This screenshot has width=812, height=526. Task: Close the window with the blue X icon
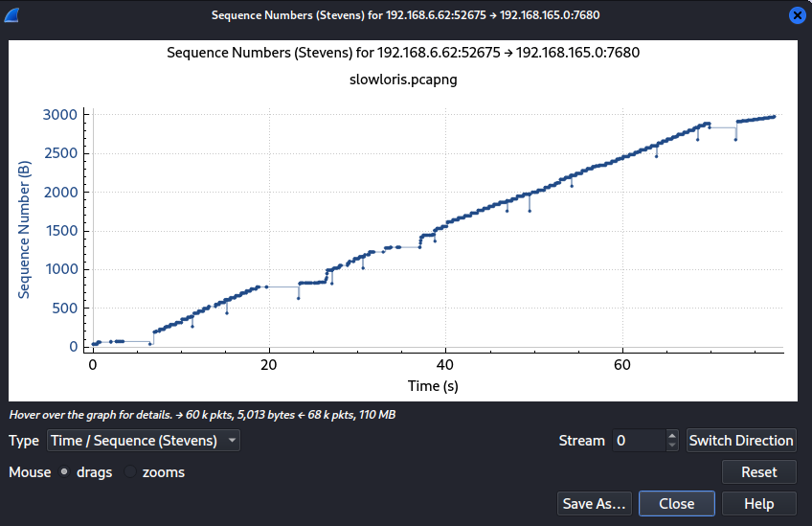pyautogui.click(x=797, y=15)
